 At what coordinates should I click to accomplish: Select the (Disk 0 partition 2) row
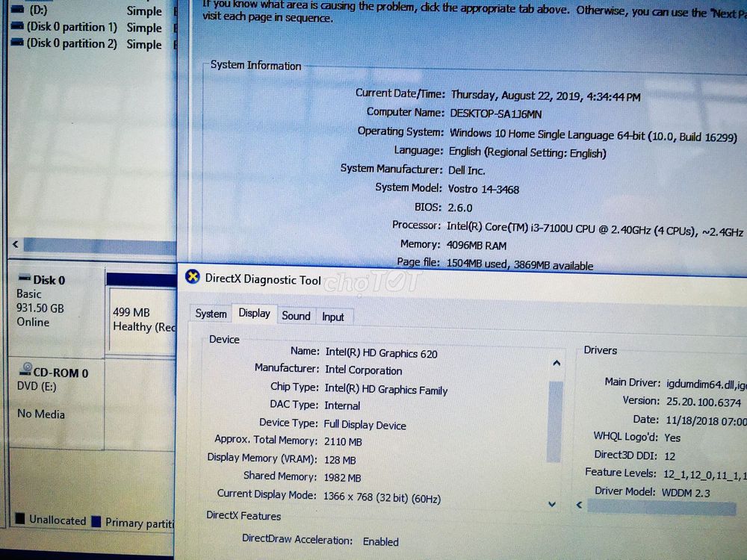coord(93,44)
